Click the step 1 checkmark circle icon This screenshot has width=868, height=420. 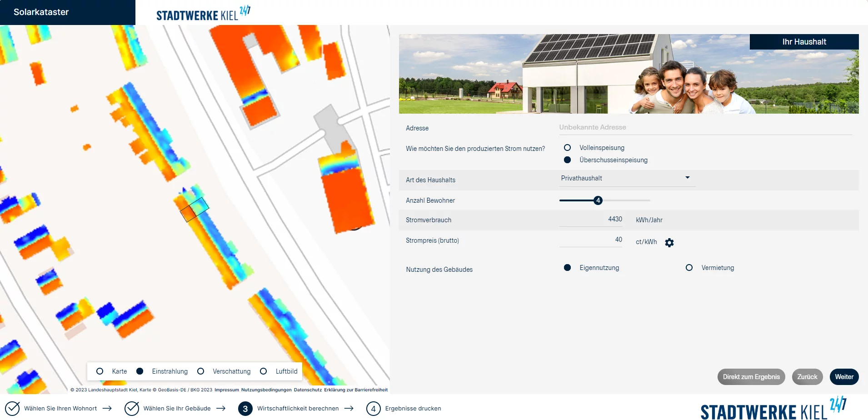(x=12, y=409)
